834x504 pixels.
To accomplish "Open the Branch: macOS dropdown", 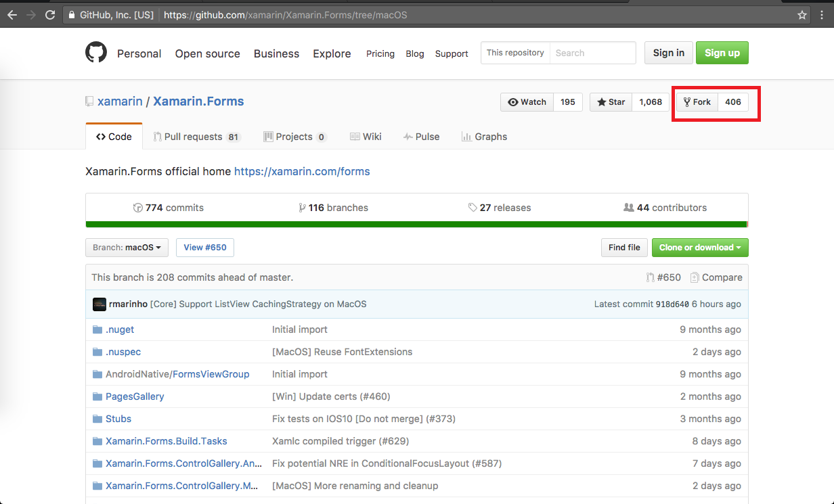I will [x=127, y=248].
